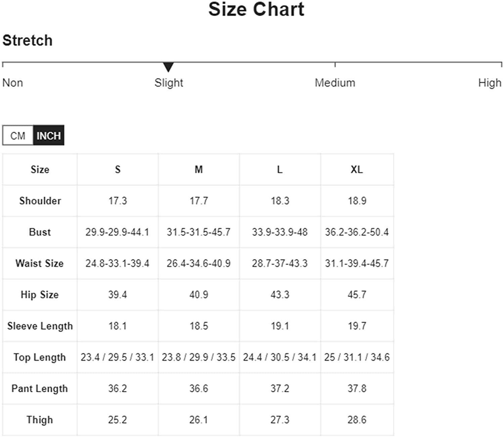Select the M size column header
The width and height of the screenshot is (504, 437).
pos(199,169)
